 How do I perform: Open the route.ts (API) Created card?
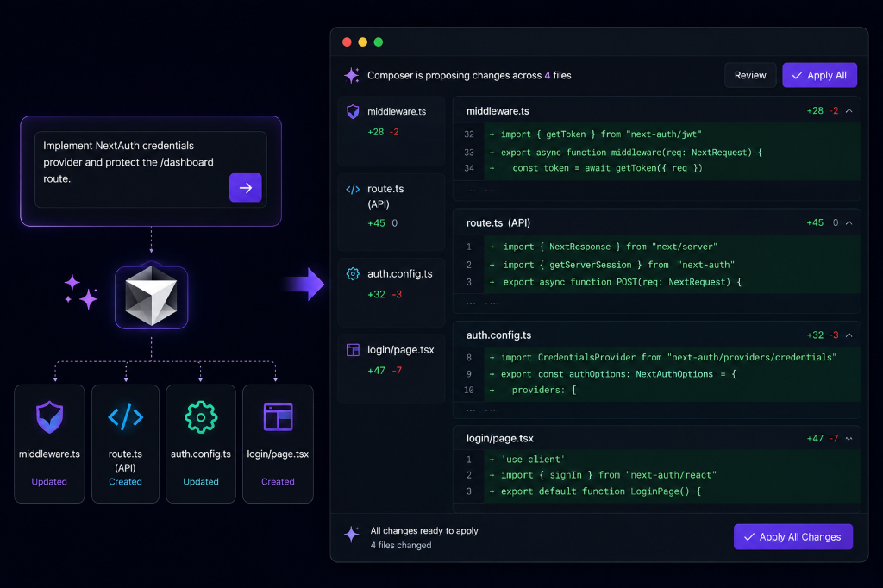[x=126, y=444]
